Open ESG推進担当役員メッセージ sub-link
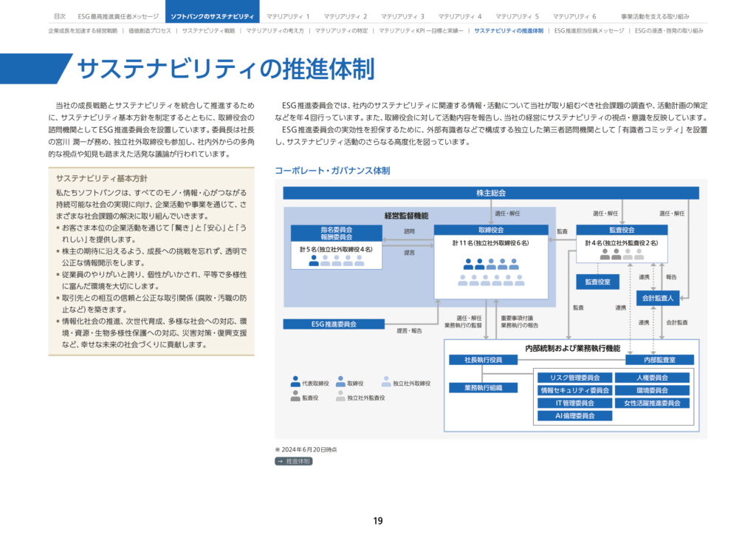Viewport: 756px width, 535px height. pyautogui.click(x=588, y=30)
